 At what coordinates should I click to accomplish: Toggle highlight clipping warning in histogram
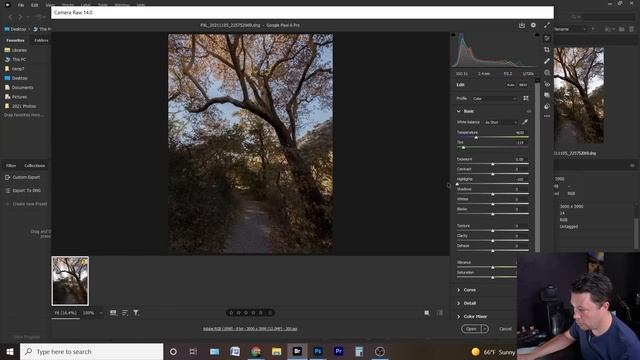(537, 35)
